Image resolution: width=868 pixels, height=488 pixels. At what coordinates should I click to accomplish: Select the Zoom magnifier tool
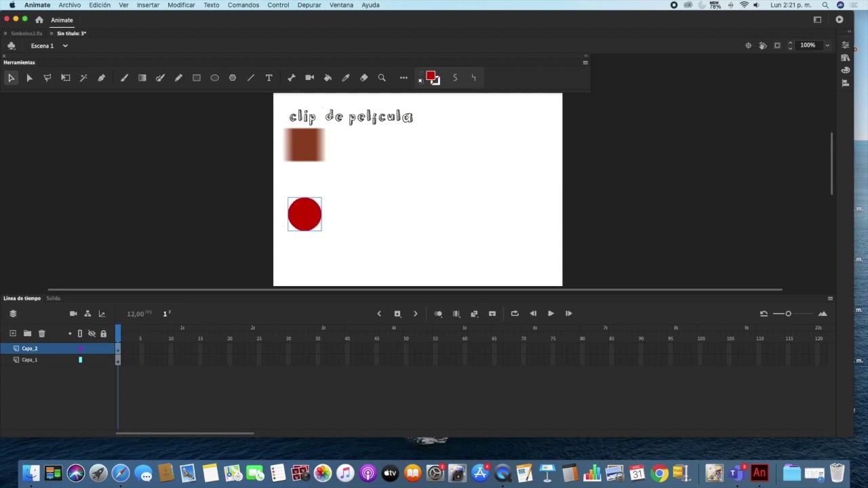[382, 78]
